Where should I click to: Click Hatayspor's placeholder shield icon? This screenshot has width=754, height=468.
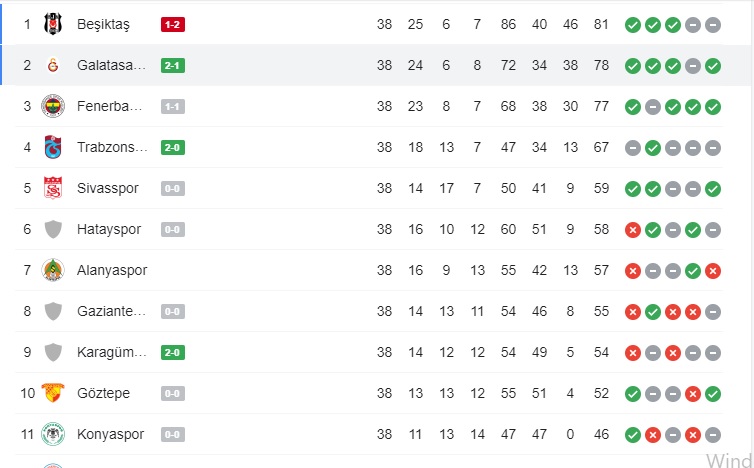(53, 229)
